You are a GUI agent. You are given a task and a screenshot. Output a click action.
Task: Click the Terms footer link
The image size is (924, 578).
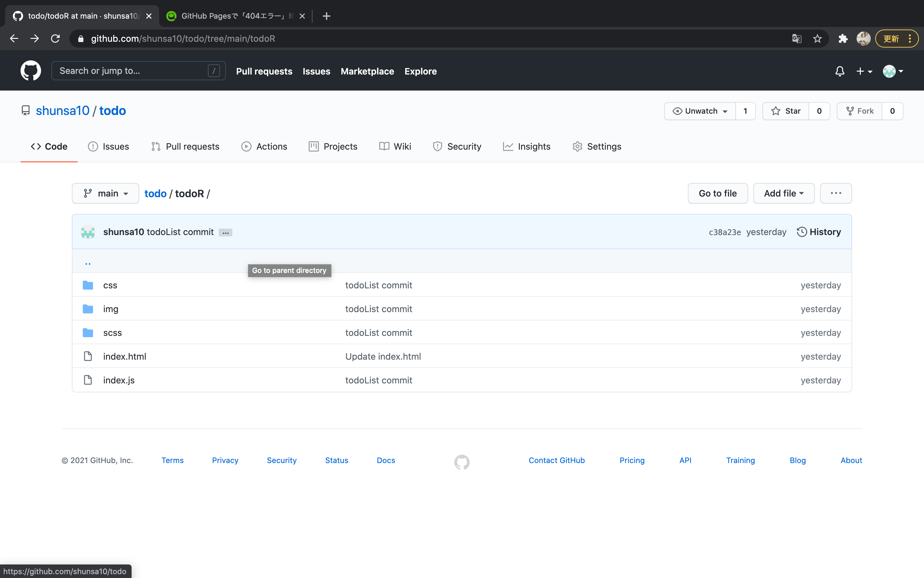(x=172, y=460)
